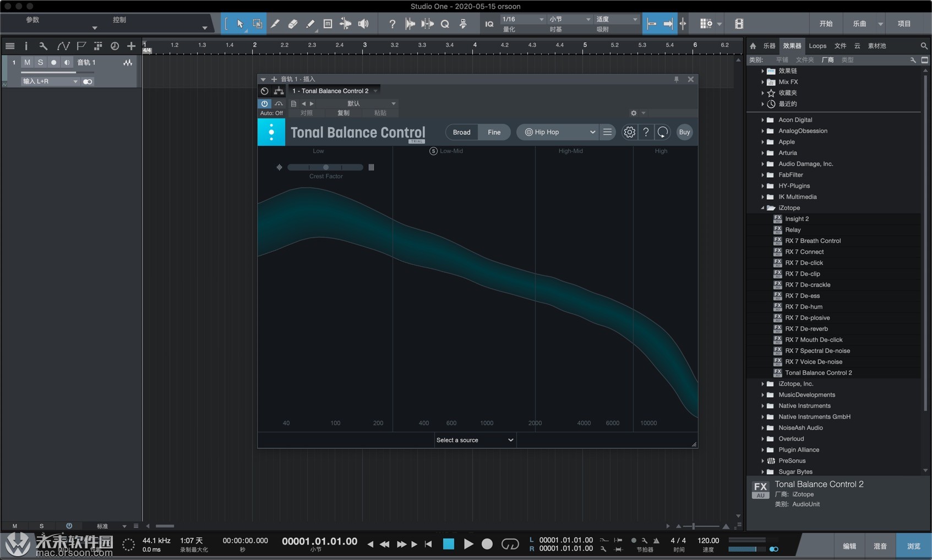Toggle plugin power bypass button
The image size is (932, 560).
click(265, 103)
